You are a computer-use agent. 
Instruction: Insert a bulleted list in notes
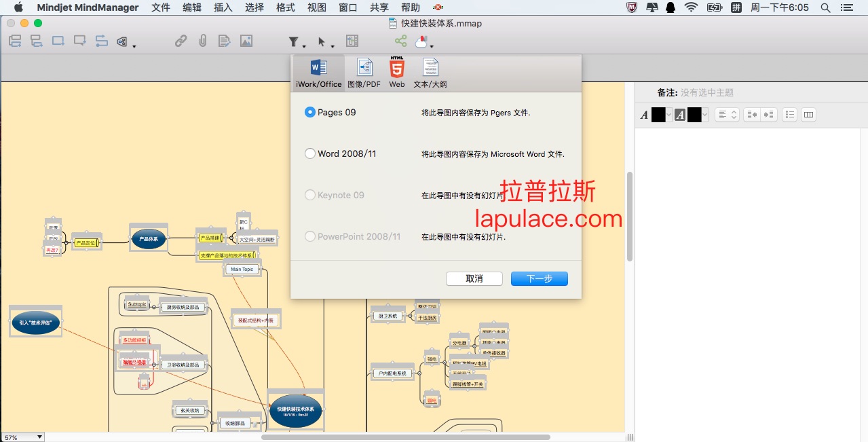[x=789, y=115]
